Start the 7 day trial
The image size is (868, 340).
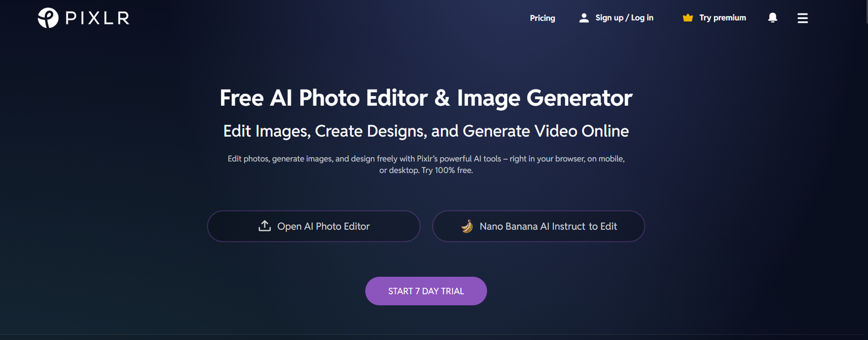coord(426,291)
